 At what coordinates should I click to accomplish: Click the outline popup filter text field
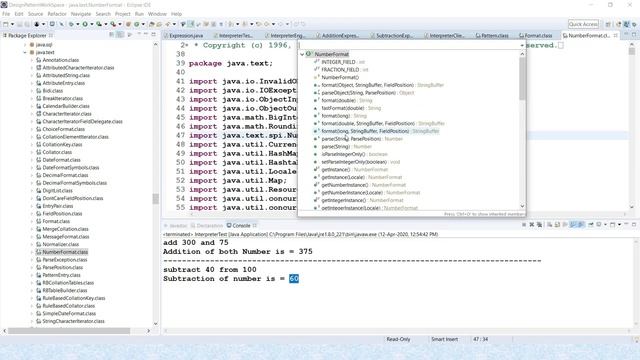click(x=409, y=45)
